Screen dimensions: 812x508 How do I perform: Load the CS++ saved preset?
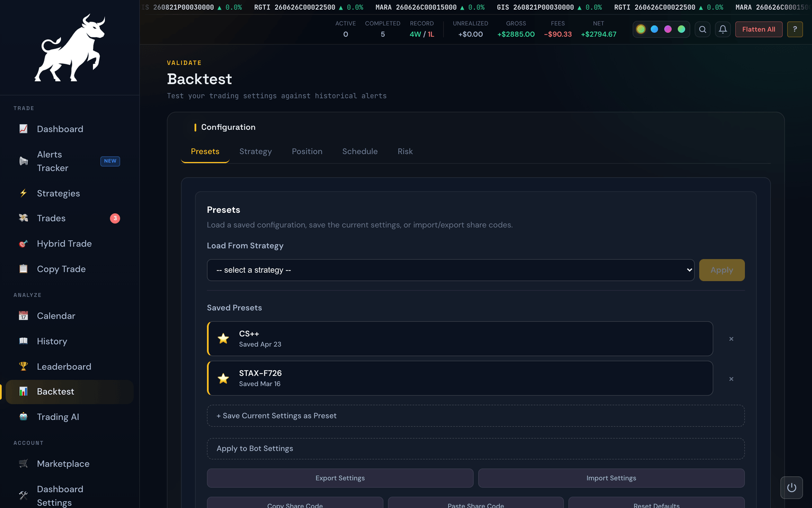[x=460, y=339]
